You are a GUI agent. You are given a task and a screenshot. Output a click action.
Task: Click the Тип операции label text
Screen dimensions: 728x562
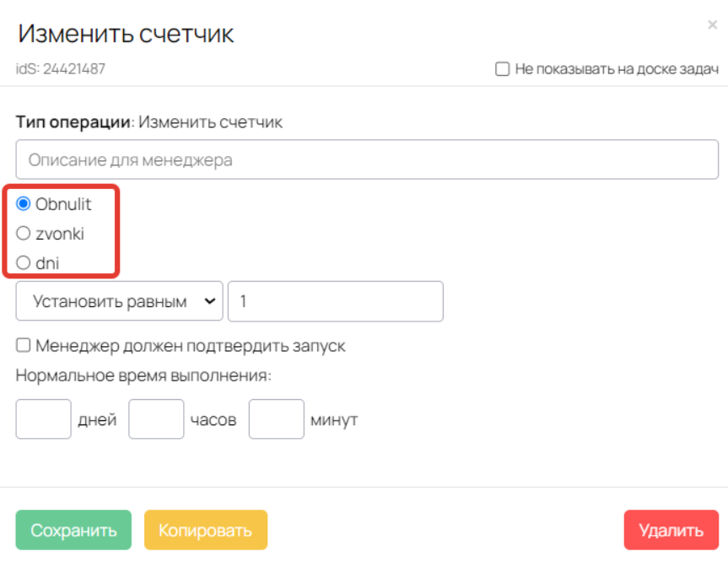coord(73,122)
